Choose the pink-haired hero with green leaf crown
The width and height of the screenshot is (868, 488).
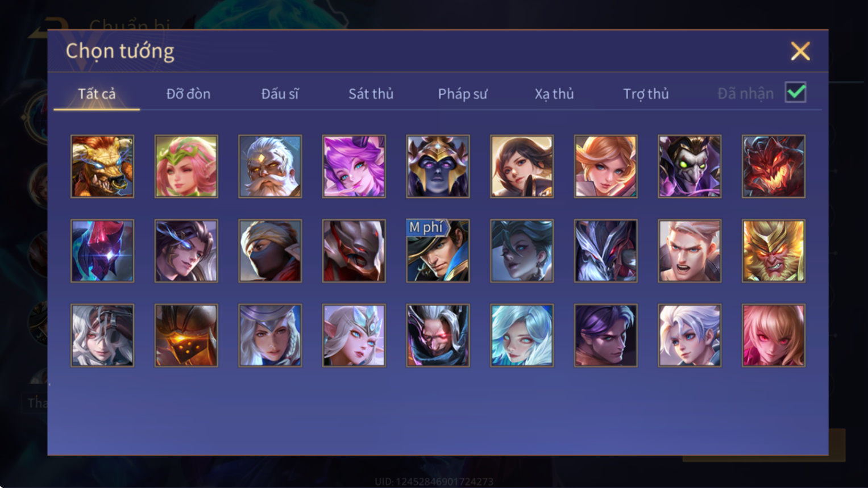[186, 166]
